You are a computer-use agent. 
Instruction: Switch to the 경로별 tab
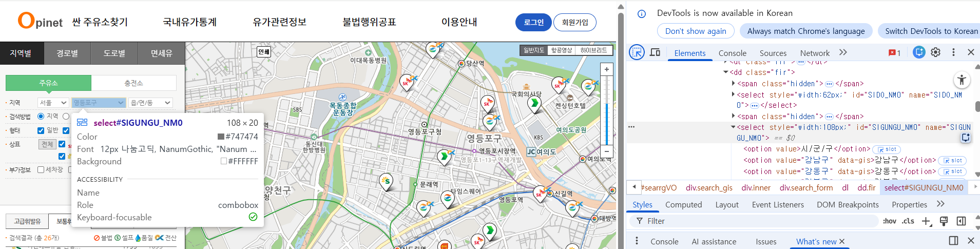tap(67, 53)
